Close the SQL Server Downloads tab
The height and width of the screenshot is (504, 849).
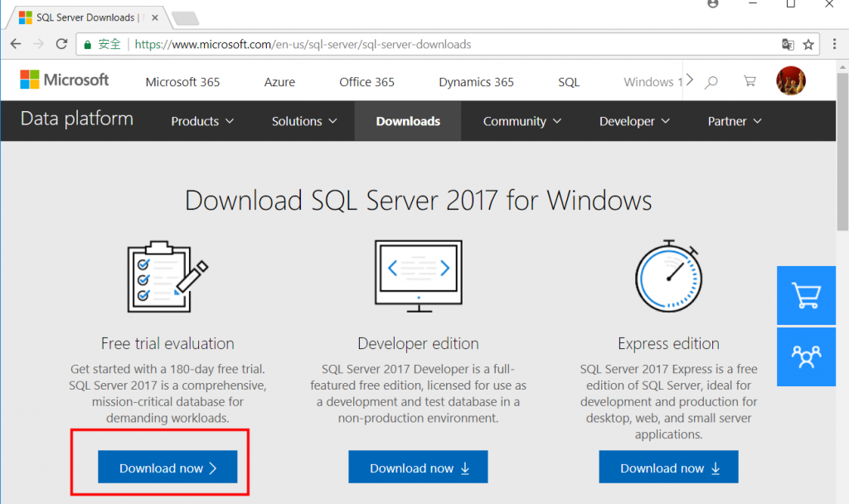[x=155, y=18]
